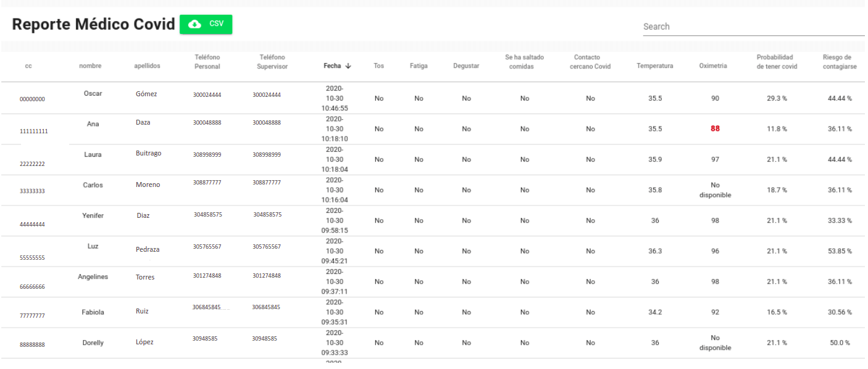Sort by Teléfono Personal column header
This screenshot has width=868, height=369.
(207, 62)
